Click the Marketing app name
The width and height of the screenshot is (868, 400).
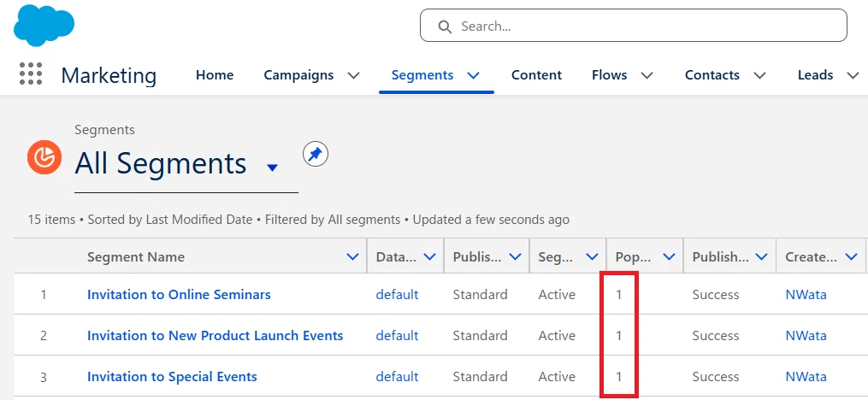tap(109, 75)
